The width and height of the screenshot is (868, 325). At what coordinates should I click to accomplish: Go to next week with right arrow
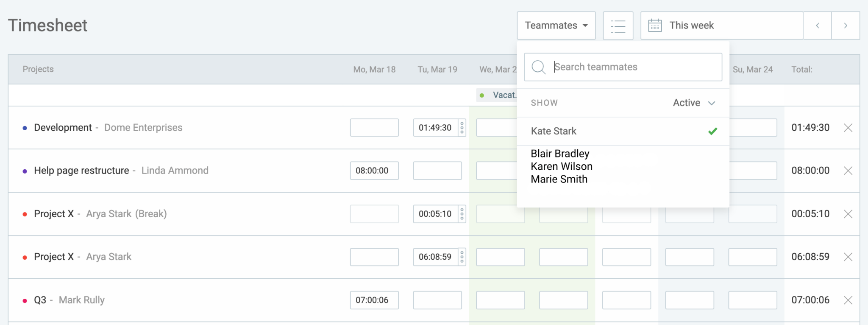pos(846,25)
